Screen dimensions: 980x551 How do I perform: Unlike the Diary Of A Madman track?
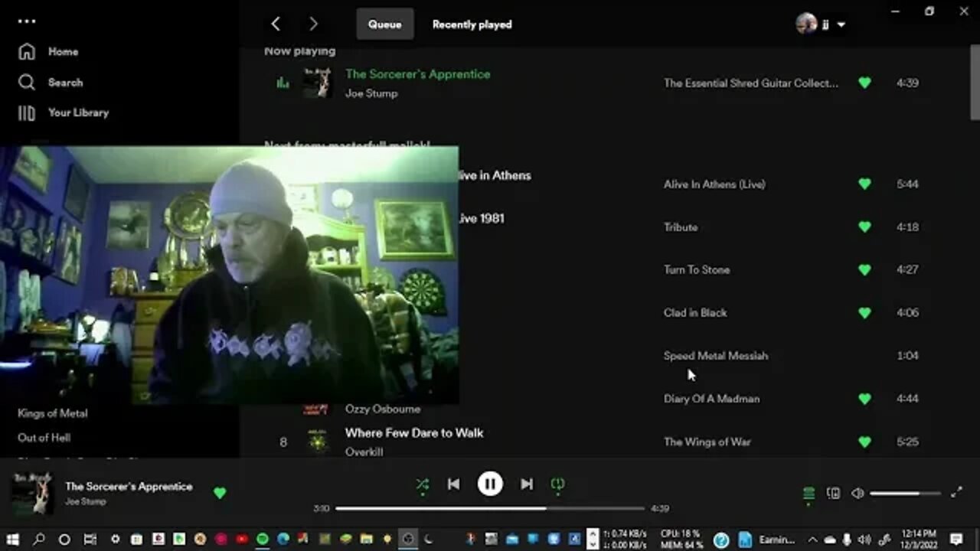(x=864, y=398)
